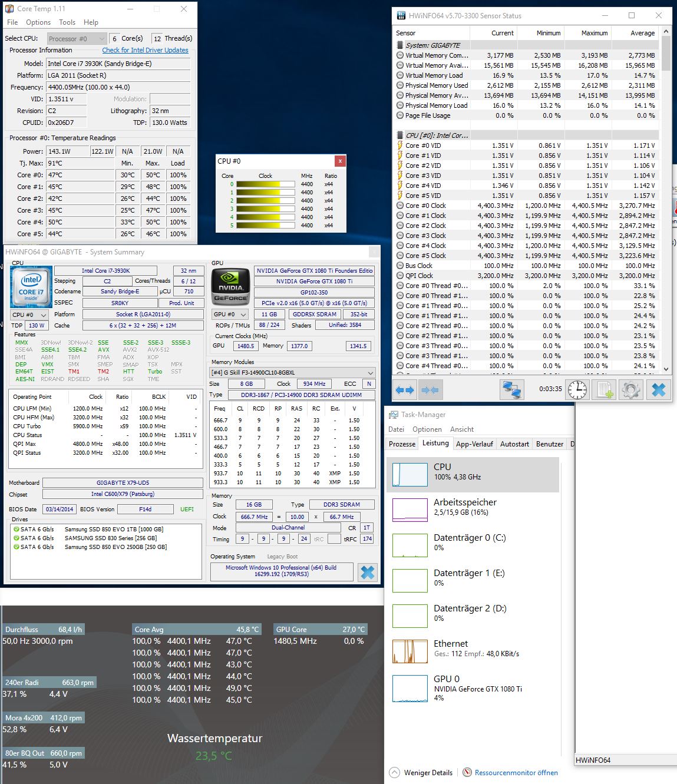This screenshot has height=784, width=677.
Task: Click the Task-Manager title bar icon
Action: click(x=393, y=415)
